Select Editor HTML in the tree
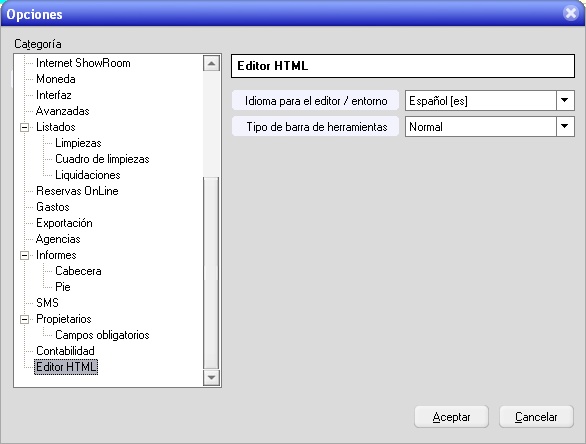The image size is (586, 444). 66,367
